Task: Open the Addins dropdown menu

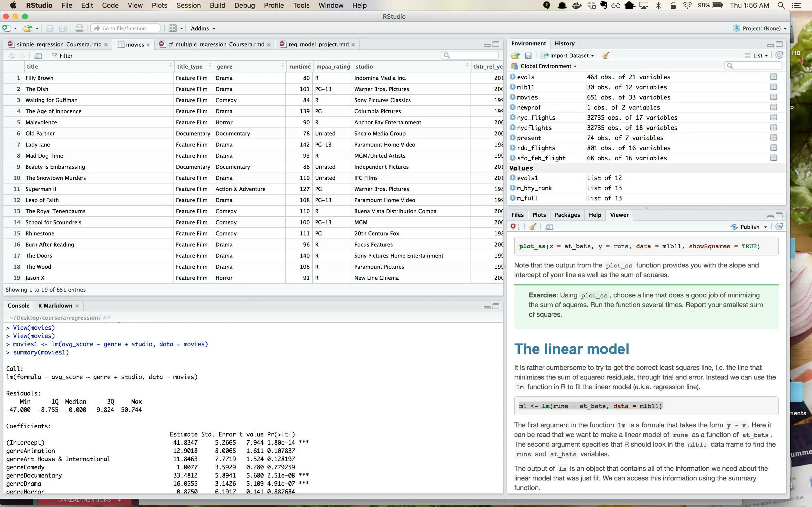Action: 203,28
